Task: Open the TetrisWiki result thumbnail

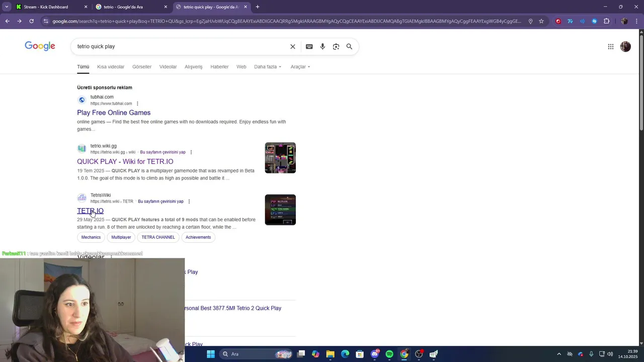Action: tap(280, 210)
